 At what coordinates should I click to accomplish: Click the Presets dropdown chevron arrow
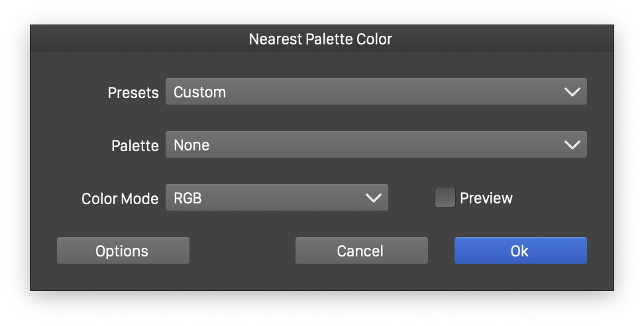(x=572, y=92)
